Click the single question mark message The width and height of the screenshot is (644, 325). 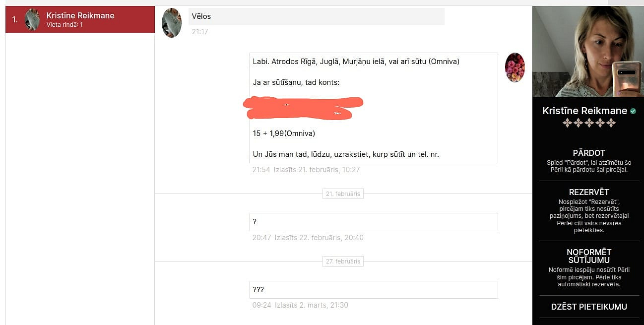(x=373, y=222)
